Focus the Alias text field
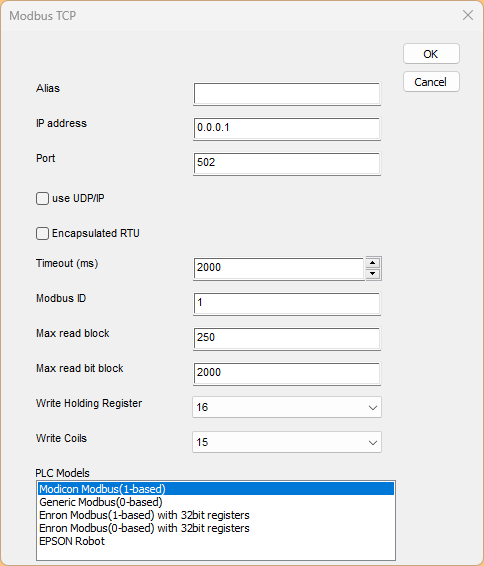The image size is (484, 566). pos(287,94)
